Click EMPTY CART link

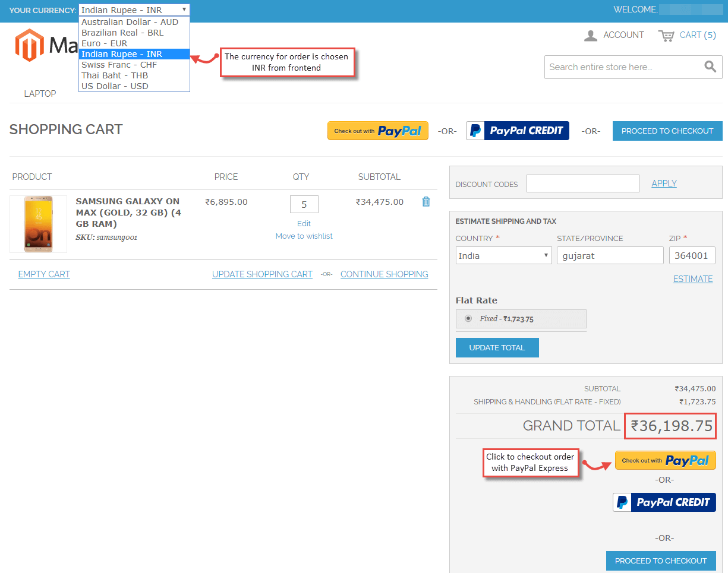tap(44, 274)
